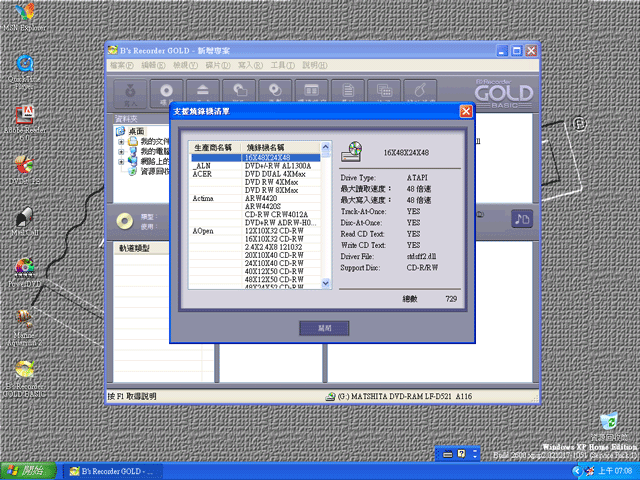Select the 資源回收筒 tree item

[x=154, y=171]
